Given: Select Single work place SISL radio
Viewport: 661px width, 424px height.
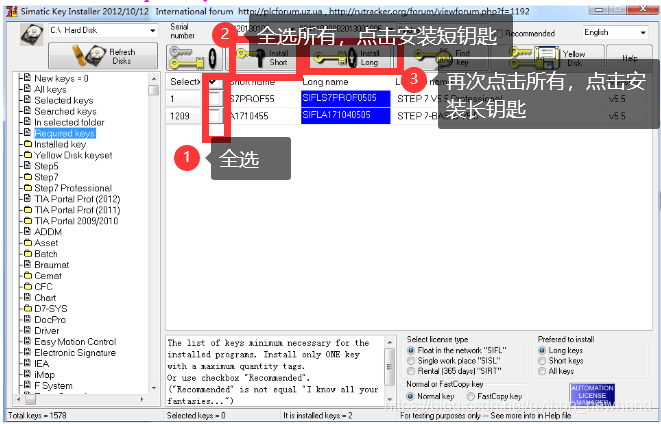Looking at the screenshot, I should [x=411, y=361].
